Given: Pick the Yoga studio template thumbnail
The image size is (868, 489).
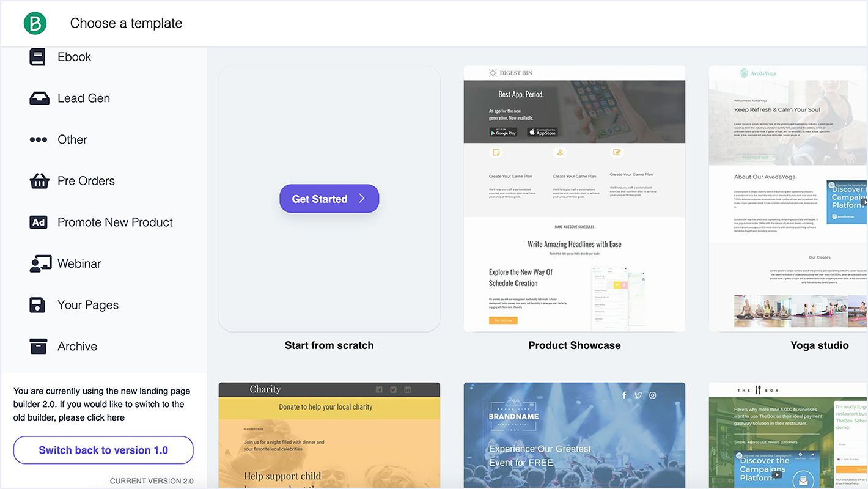Looking at the screenshot, I should [x=788, y=199].
